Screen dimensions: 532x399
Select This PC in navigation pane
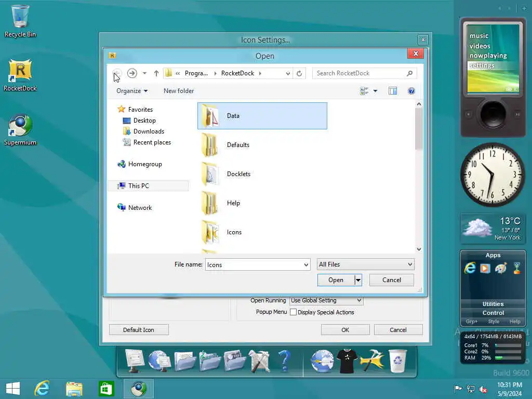[x=148, y=185]
